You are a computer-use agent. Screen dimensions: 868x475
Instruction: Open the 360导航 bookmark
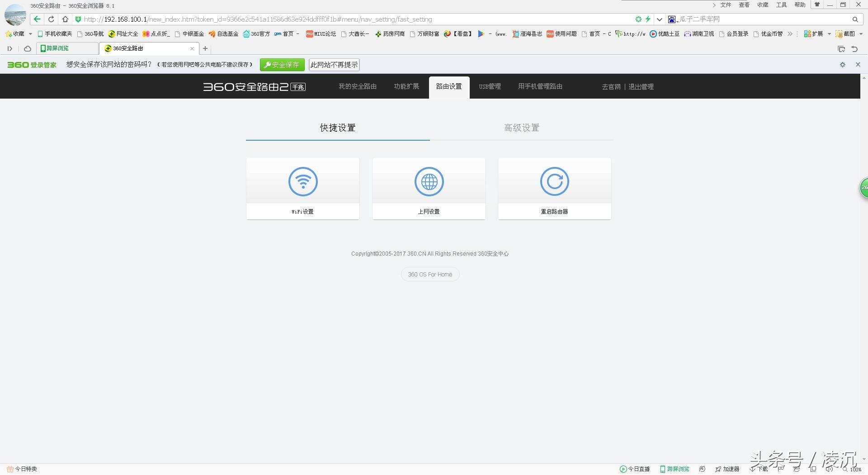(90, 34)
